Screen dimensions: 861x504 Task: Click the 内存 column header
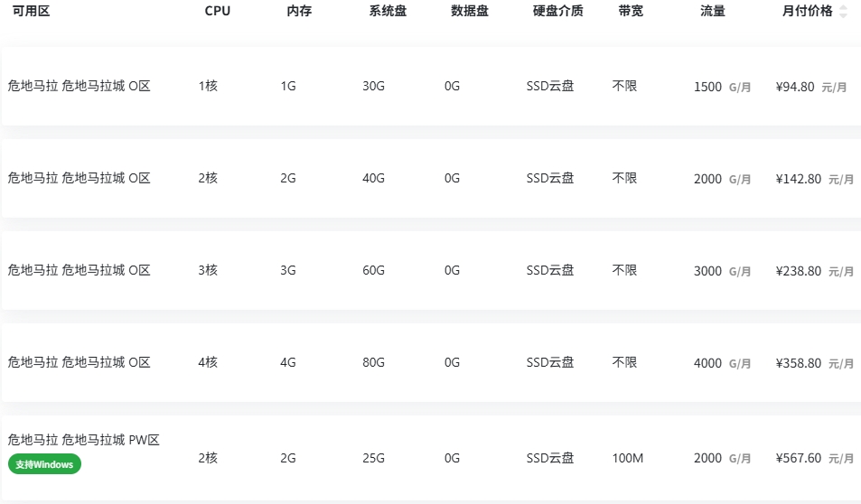pyautogui.click(x=299, y=11)
